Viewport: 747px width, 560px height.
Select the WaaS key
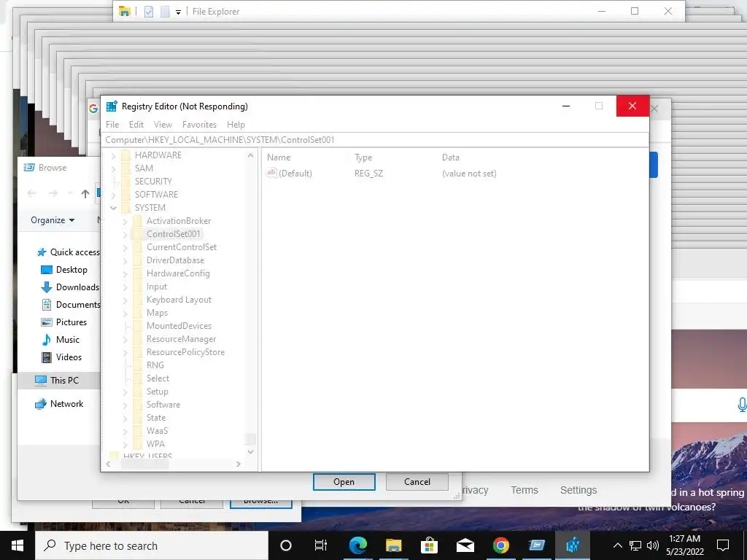[158, 430]
